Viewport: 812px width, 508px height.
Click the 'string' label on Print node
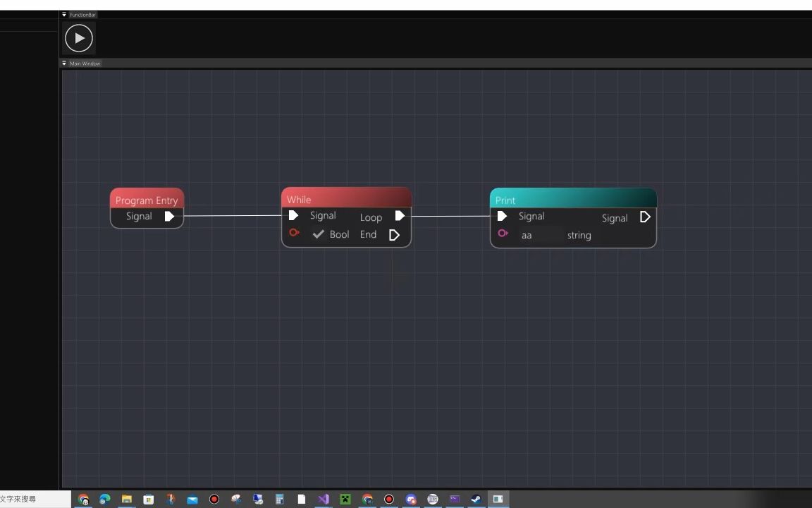coord(579,236)
